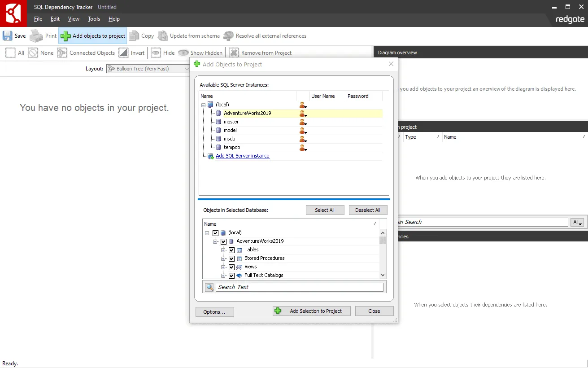Click the Password column header in the instances list
588x368 pixels.
[x=364, y=96]
